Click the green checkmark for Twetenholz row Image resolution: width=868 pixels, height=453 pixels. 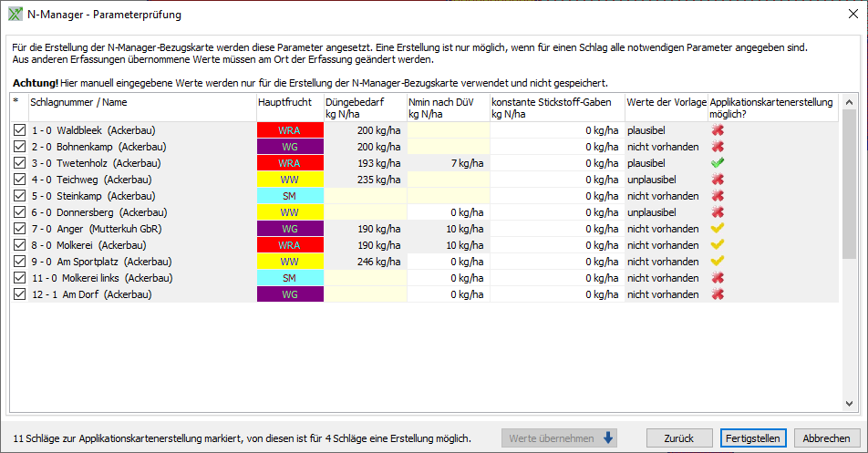[x=718, y=163]
